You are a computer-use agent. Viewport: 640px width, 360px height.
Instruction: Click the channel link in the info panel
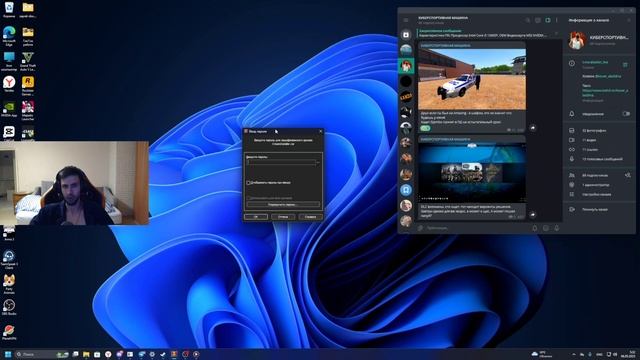(595, 62)
